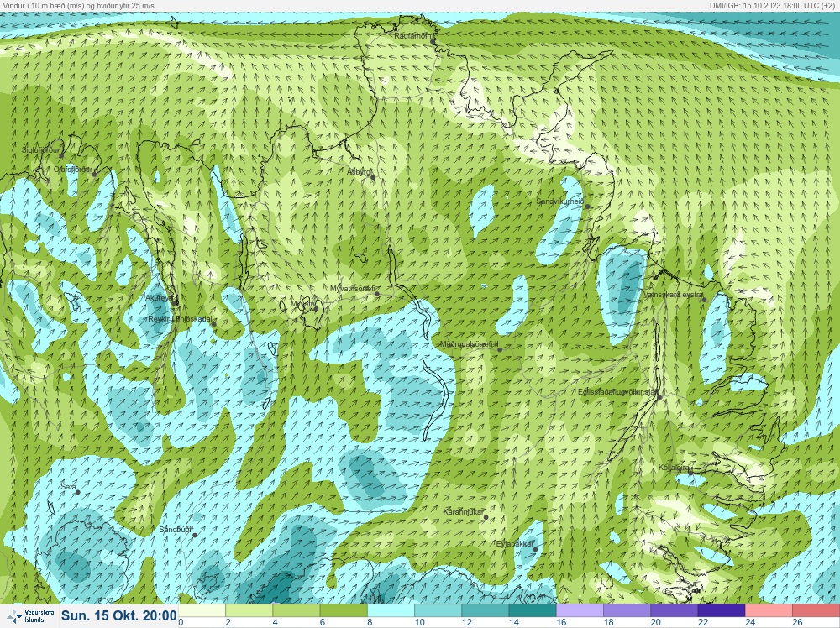Pick the Ólafsfjörður station label
The width and height of the screenshot is (840, 628).
pyautogui.click(x=72, y=170)
